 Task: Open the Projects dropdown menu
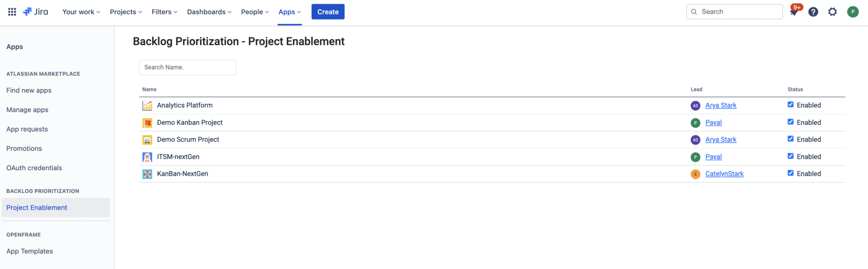pos(126,12)
